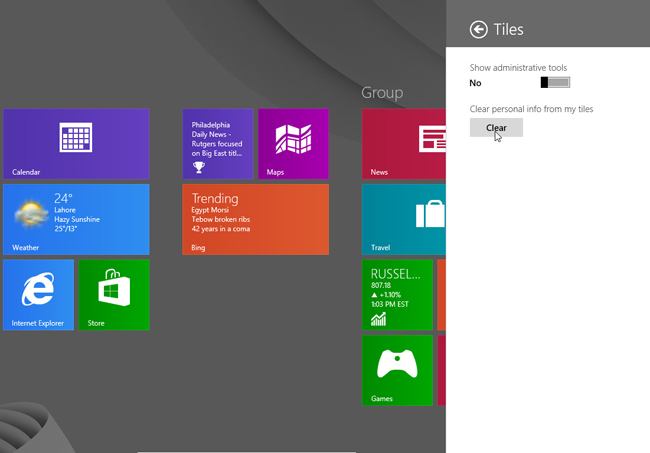Click the 'Clear personal info from my tiles' label
The height and width of the screenshot is (453, 650).
tap(532, 108)
